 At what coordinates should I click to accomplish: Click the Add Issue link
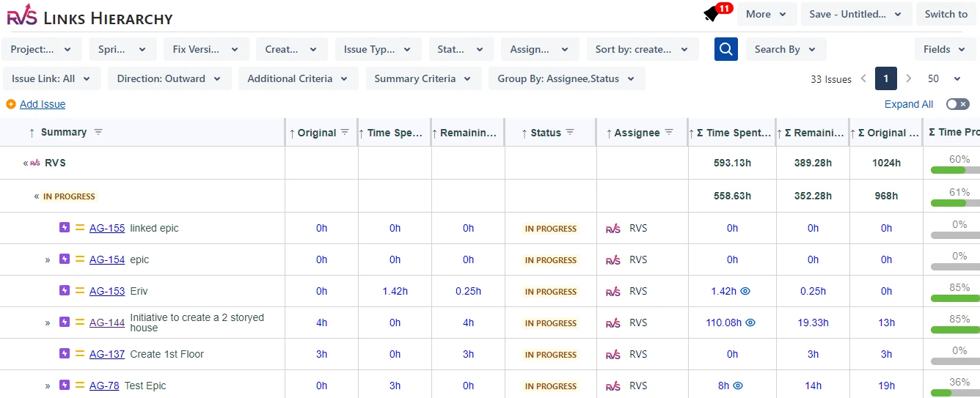[43, 104]
